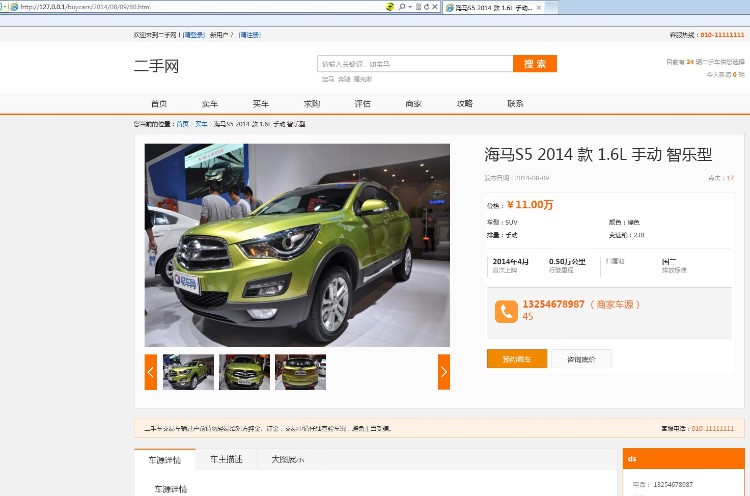Open 攻略 in the navigation menu
750x496 pixels.
464,103
